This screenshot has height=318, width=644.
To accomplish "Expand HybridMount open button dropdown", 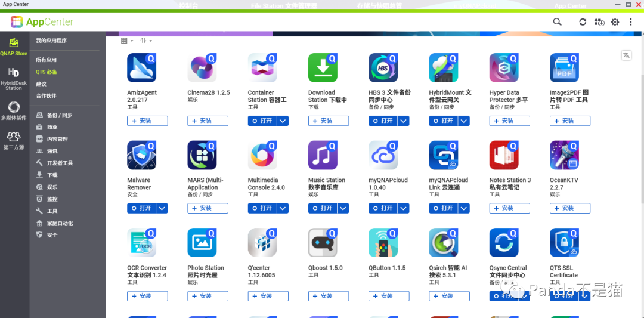I will coord(464,121).
